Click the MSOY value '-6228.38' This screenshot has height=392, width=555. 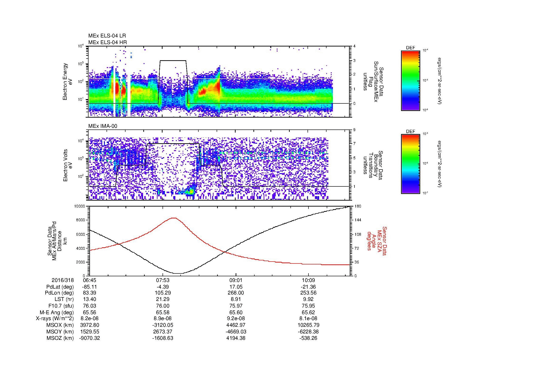point(308,332)
